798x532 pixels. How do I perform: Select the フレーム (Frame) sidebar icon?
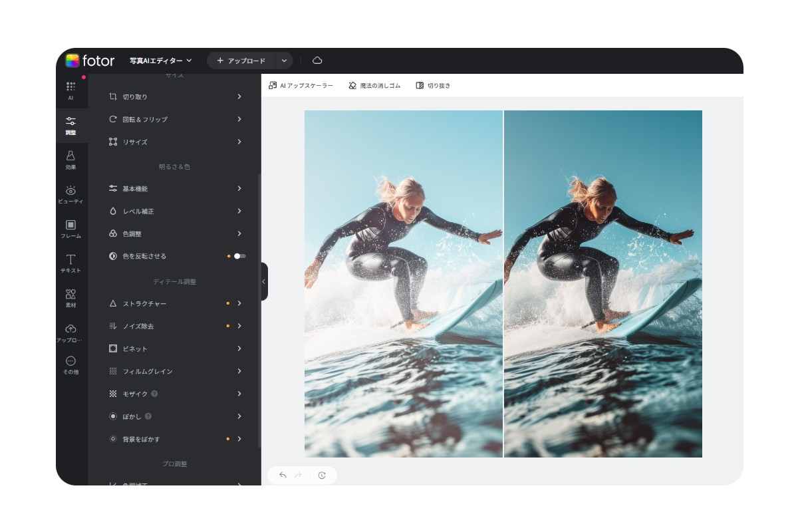click(x=72, y=229)
